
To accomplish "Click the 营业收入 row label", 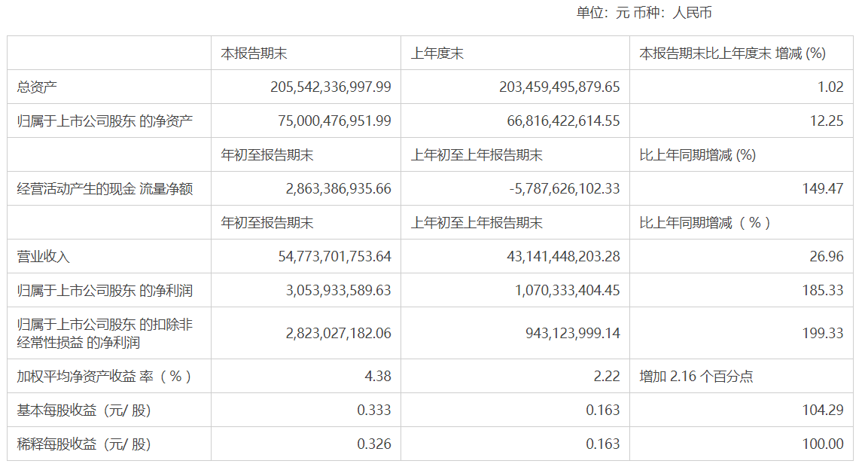I will point(44,257).
